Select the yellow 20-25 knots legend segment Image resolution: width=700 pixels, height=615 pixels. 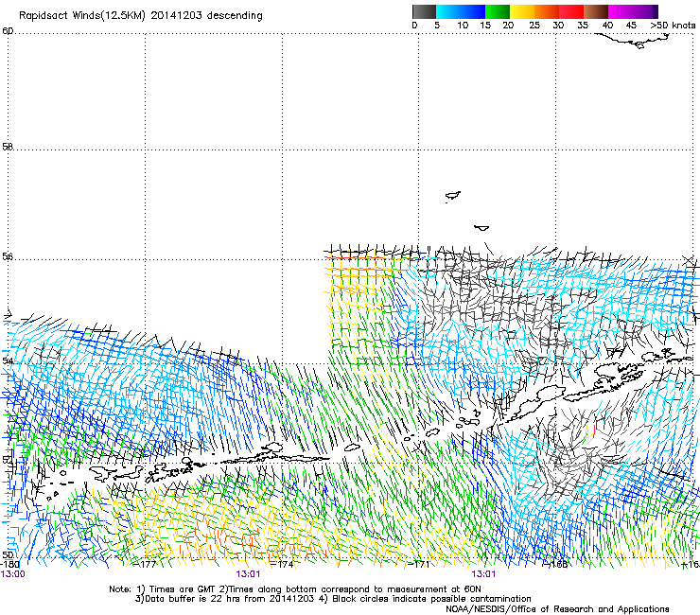(x=522, y=11)
